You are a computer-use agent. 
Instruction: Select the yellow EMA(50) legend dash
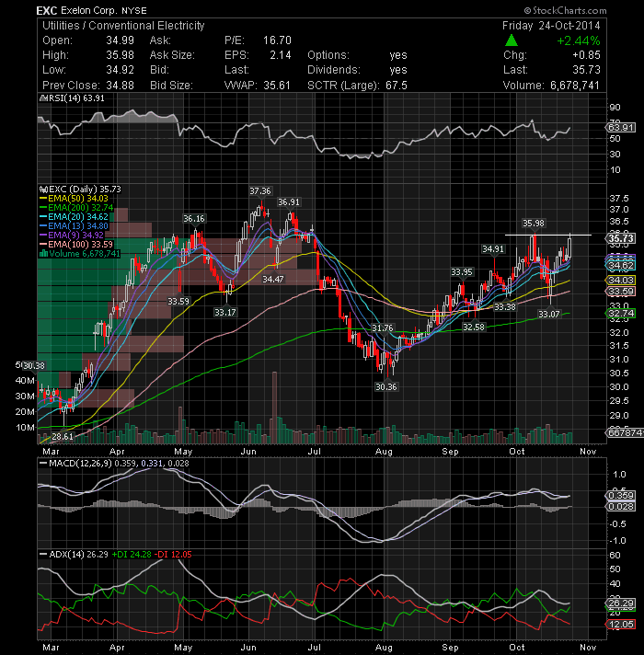43,199
